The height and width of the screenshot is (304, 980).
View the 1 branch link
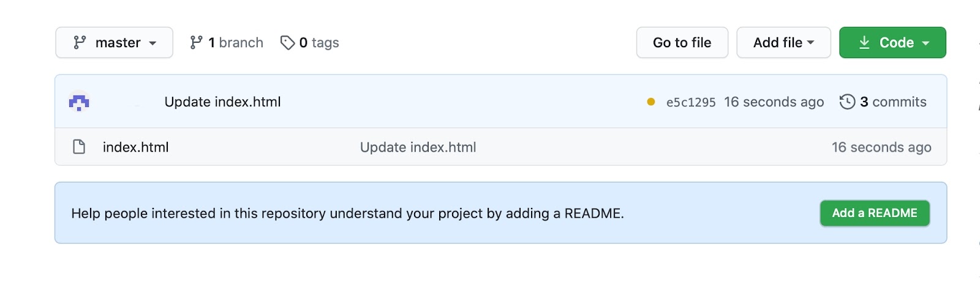(227, 43)
